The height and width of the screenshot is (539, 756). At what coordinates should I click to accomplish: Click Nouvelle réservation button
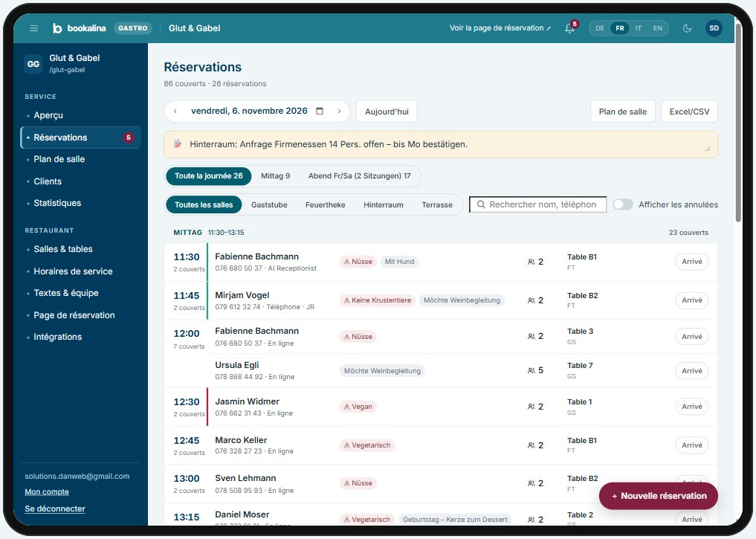pos(658,496)
